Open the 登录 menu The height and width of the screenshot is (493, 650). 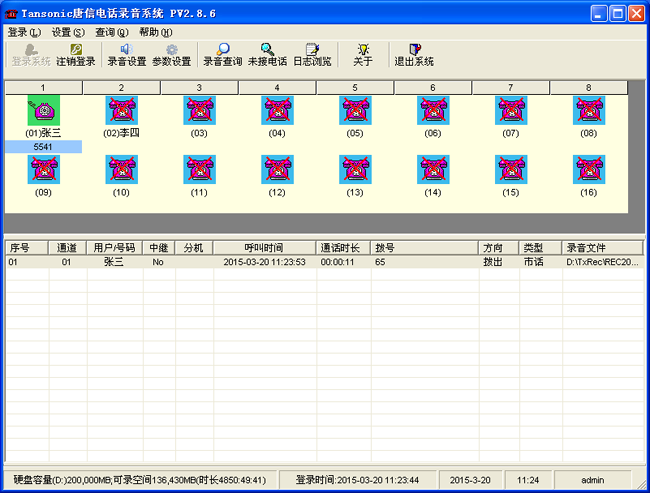point(24,32)
